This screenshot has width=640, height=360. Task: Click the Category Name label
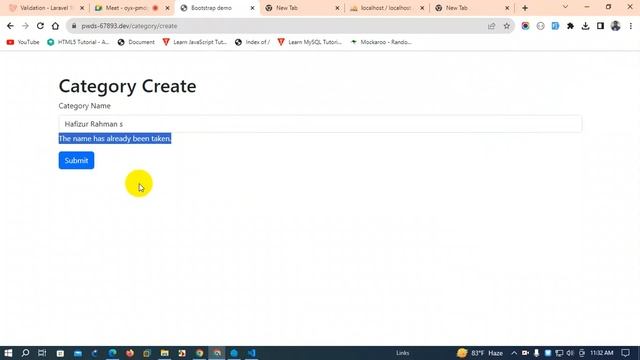coord(84,106)
